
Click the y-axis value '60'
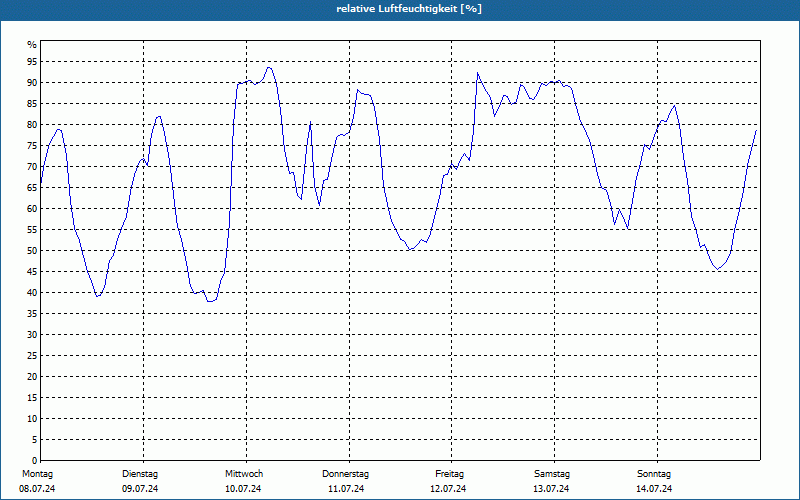(x=32, y=209)
